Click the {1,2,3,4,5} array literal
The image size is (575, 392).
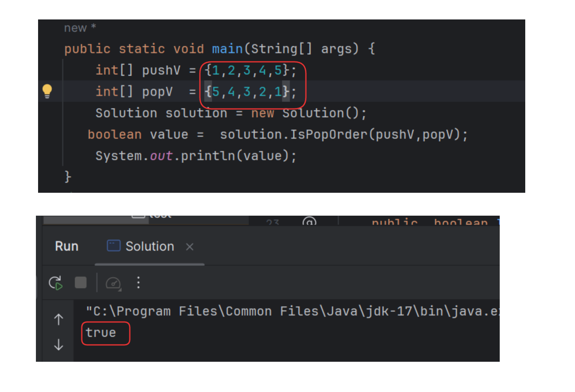247,70
